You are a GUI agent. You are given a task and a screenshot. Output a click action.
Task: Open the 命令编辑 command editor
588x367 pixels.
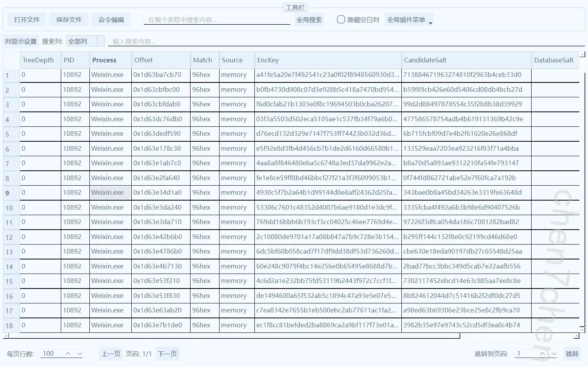click(111, 20)
